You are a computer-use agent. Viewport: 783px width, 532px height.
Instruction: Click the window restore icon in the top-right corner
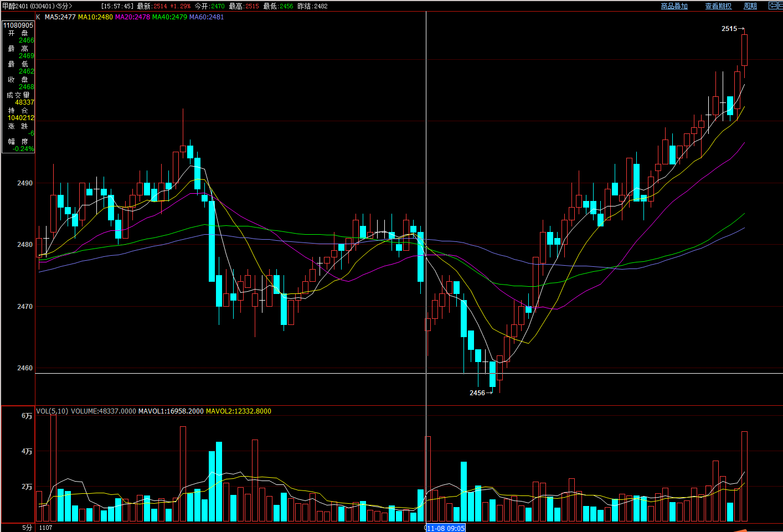click(x=780, y=6)
